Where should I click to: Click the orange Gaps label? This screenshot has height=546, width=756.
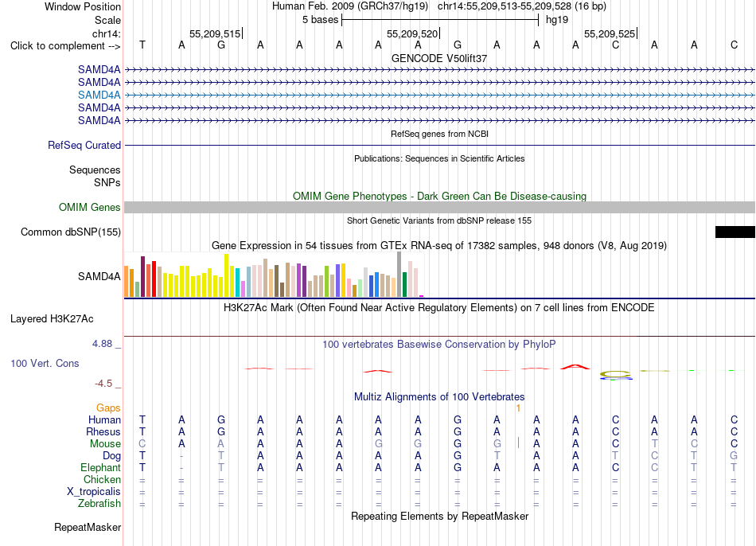[x=108, y=408]
